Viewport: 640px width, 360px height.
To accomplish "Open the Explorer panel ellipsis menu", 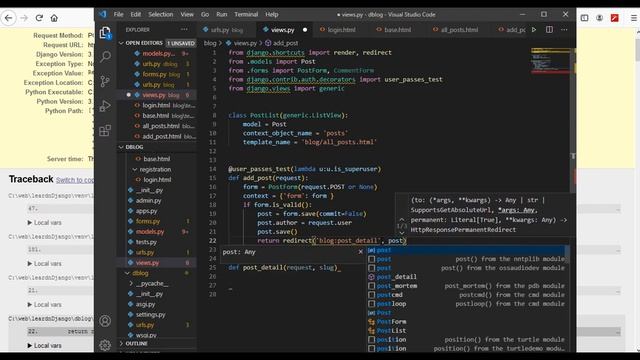I will click(184, 29).
